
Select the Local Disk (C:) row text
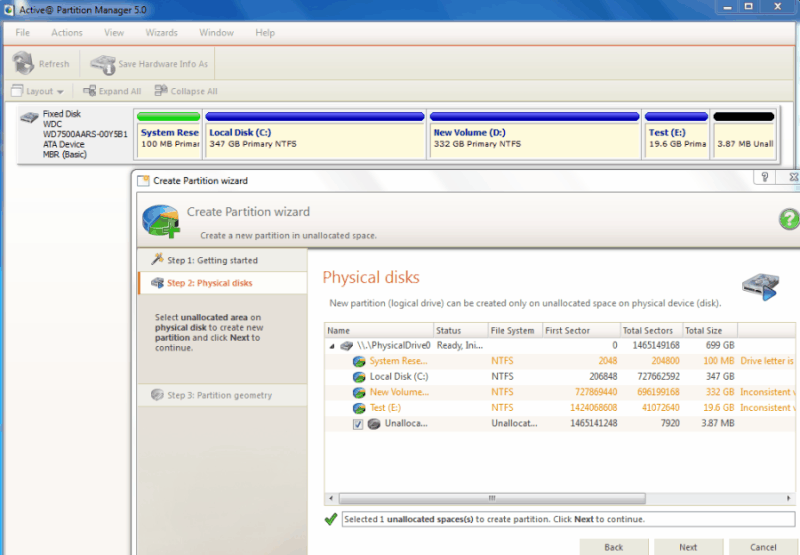399,376
